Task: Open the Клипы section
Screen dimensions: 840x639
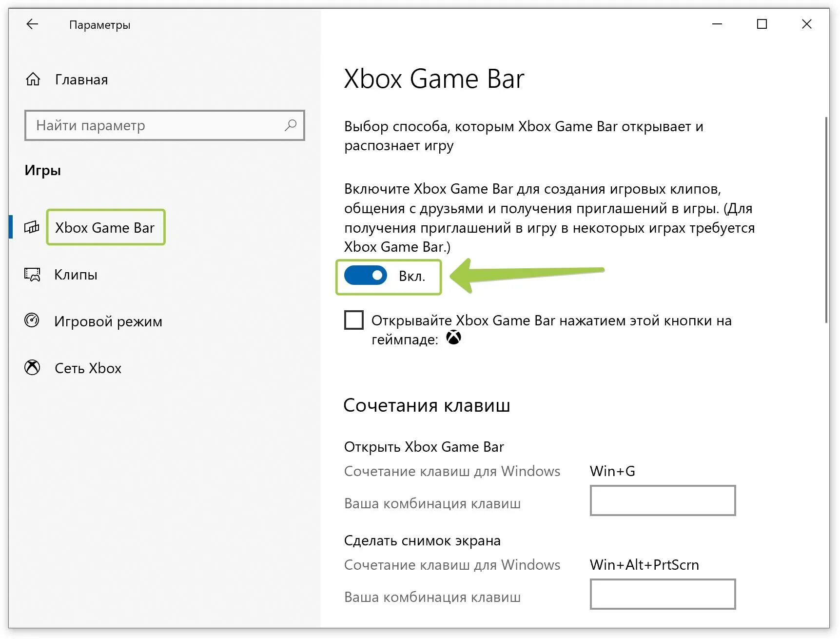Action: point(76,275)
